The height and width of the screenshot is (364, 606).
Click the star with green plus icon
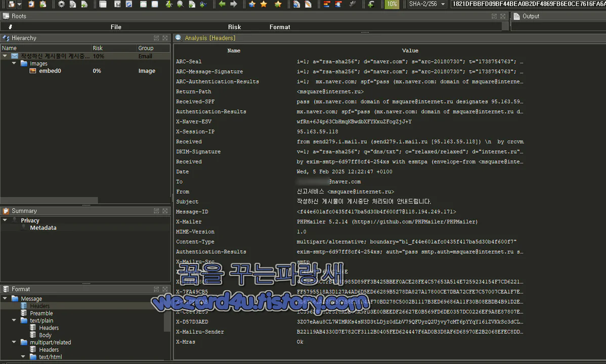coord(278,4)
